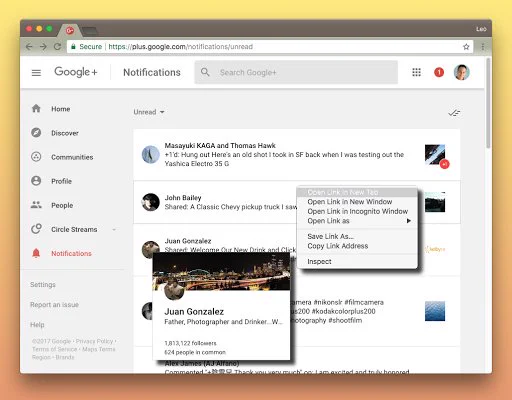512x400 pixels.
Task: Open the red notification counter badge
Action: click(439, 72)
